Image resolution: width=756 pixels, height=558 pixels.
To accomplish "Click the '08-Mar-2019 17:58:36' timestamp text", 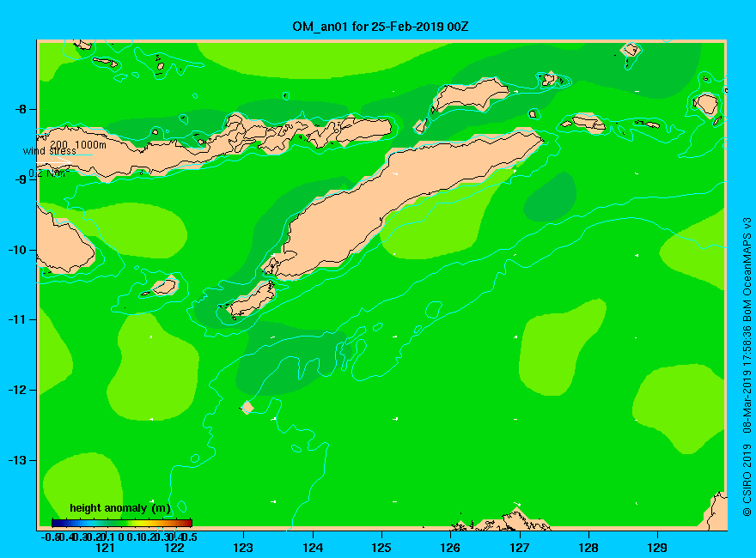I will 747,379.
